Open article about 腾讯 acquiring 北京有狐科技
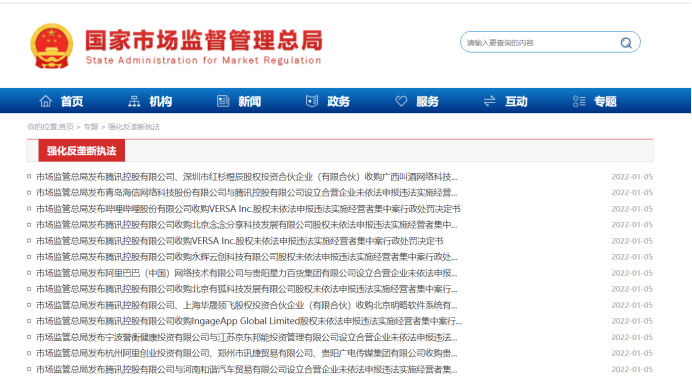Viewport: 692px width, 380px height. 247,289
